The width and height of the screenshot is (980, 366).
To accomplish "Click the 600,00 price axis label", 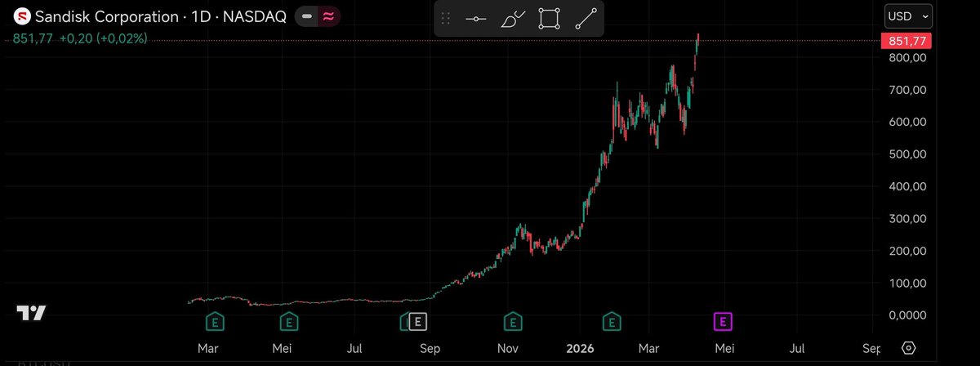I will coord(909,122).
